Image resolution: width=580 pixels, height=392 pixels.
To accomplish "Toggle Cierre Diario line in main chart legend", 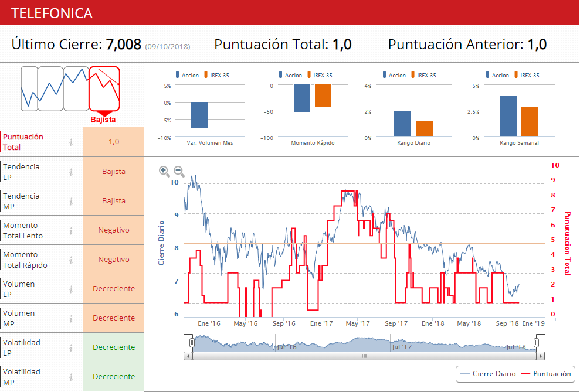I will (488, 374).
